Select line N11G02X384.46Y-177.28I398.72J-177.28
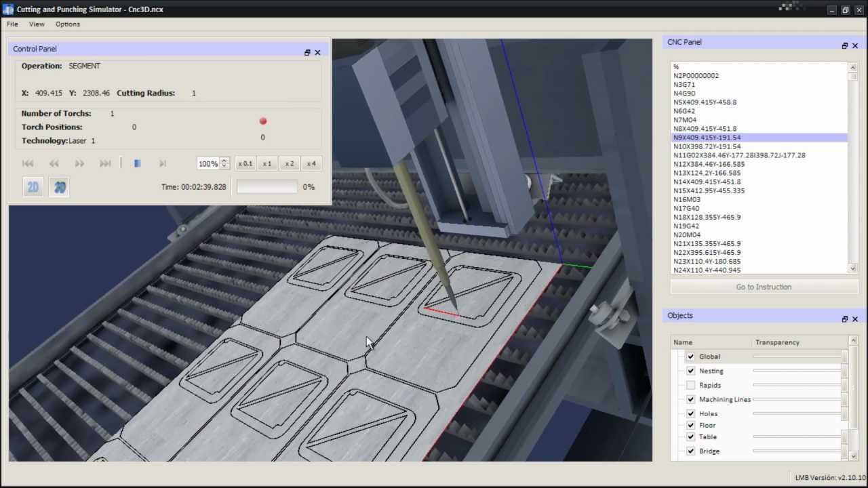The height and width of the screenshot is (488, 868). (x=759, y=155)
